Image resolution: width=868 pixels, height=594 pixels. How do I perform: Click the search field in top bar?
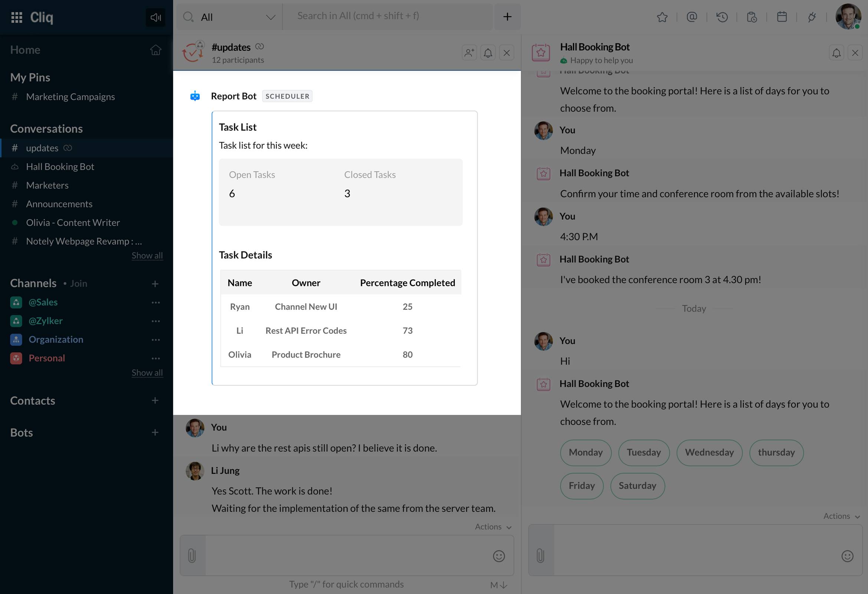[388, 16]
